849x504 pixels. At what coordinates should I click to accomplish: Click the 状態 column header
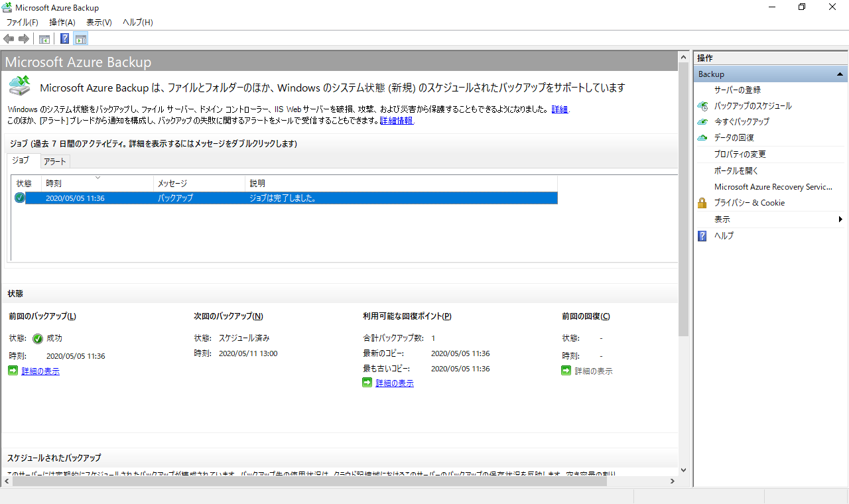point(27,183)
